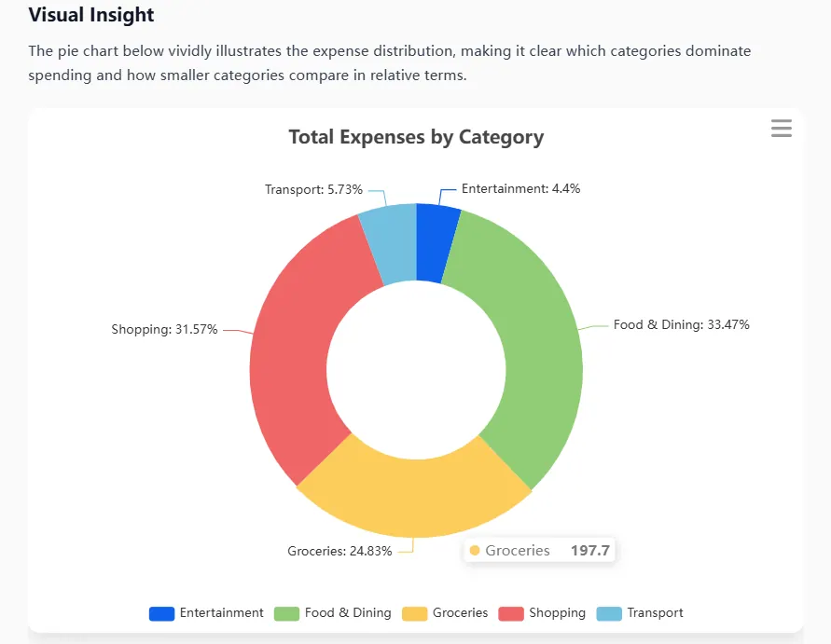Click the yellow Groceries legend swatch
Viewport: 831px width, 644px height.
[x=414, y=614]
